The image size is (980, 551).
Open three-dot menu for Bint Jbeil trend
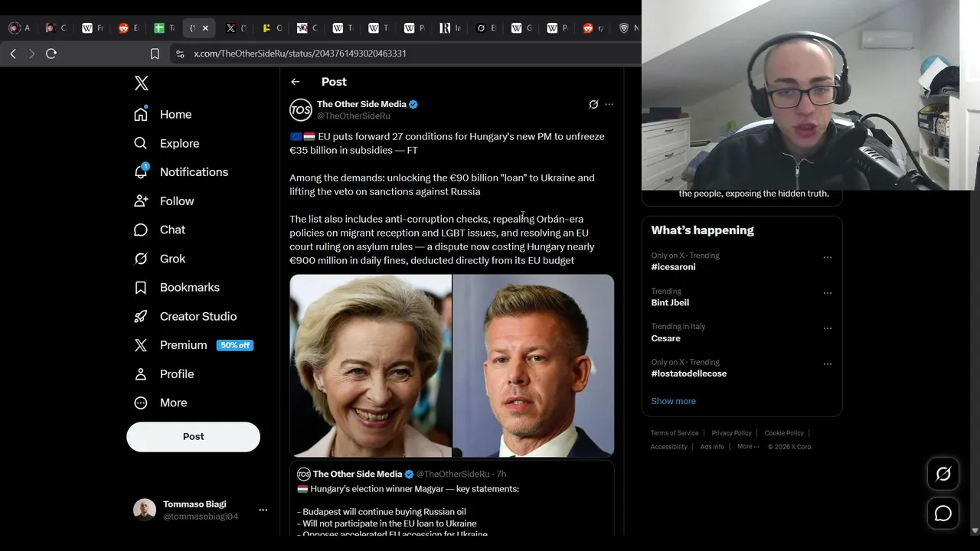(x=828, y=293)
